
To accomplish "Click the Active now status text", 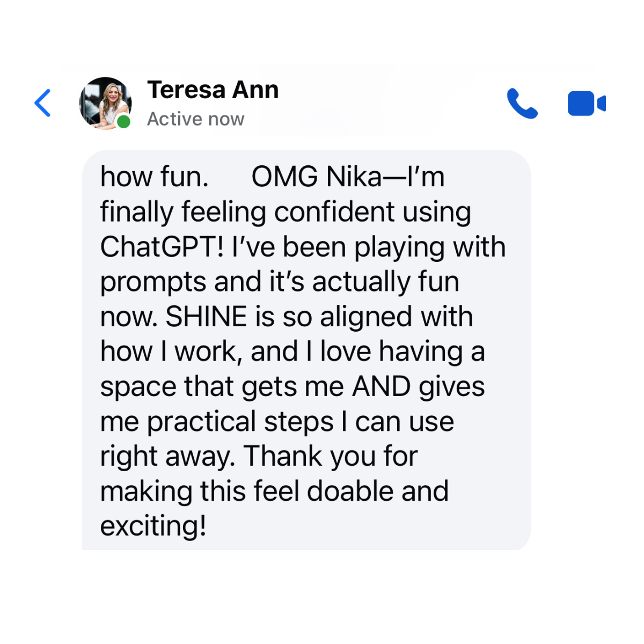I will [195, 119].
